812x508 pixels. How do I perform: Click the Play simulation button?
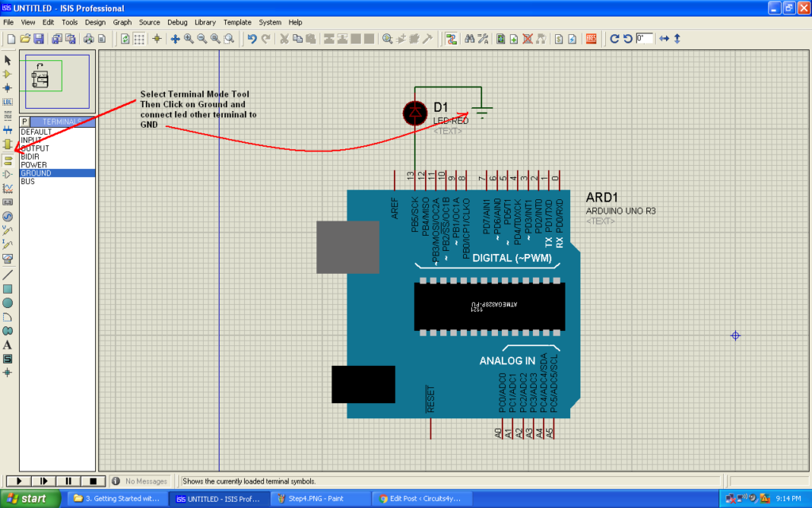point(18,481)
